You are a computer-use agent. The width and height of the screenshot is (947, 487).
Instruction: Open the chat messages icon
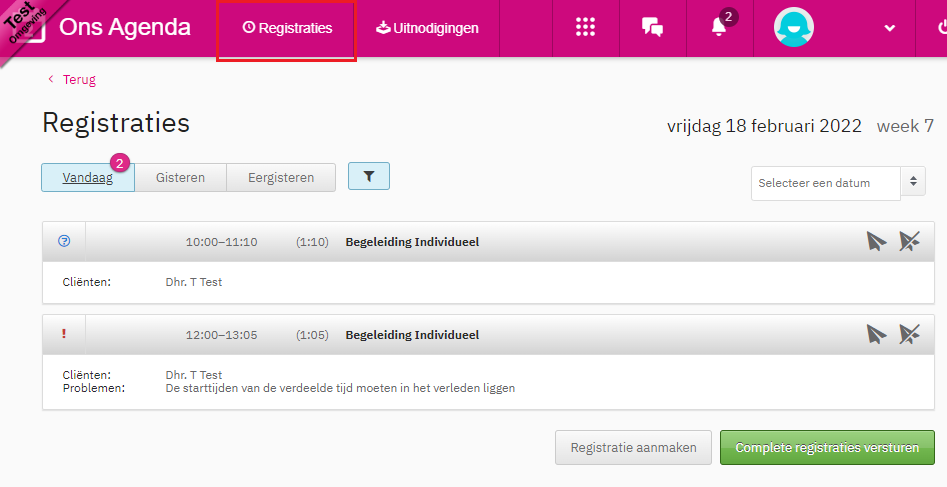(x=652, y=28)
